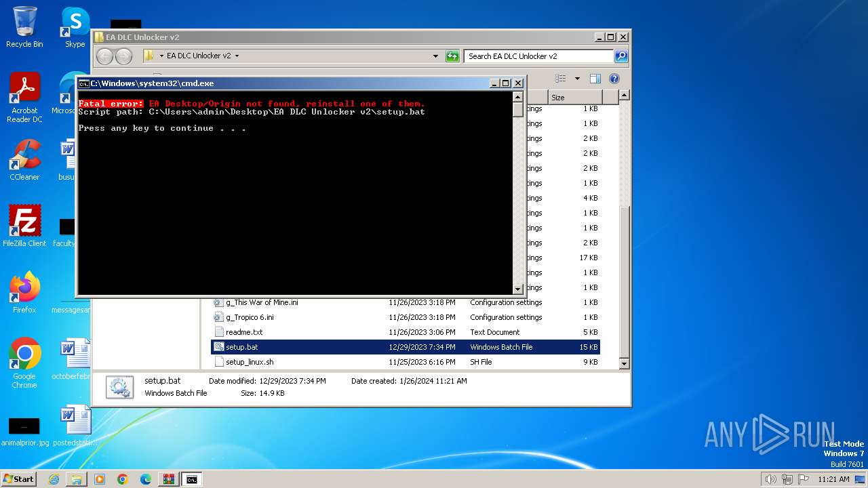
Task: Open the Recycle Bin desktop icon
Action: point(24,27)
